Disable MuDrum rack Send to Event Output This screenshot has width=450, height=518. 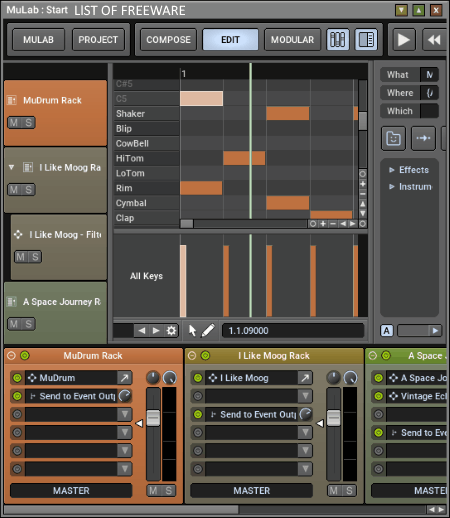point(17,396)
